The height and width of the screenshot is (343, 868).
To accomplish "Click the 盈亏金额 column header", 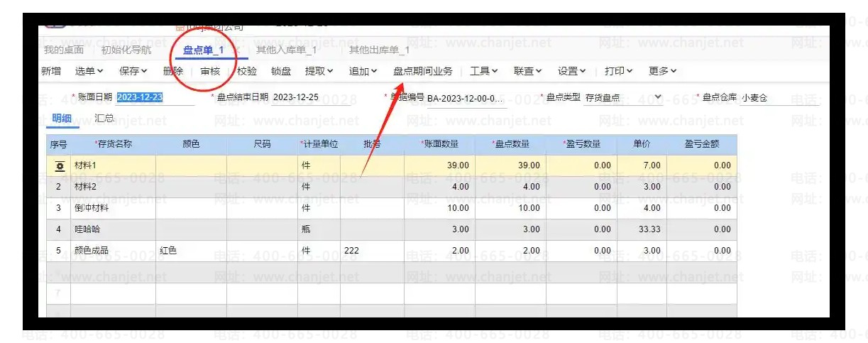I will (701, 144).
